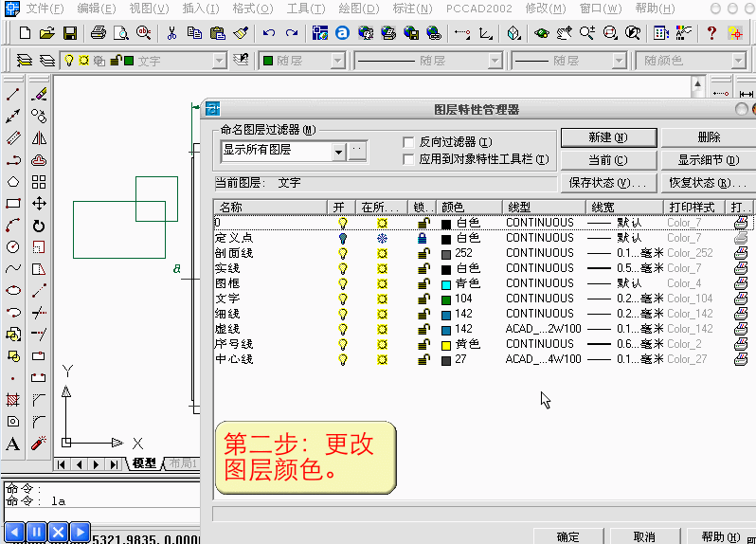The width and height of the screenshot is (756, 544).
Task: Click the 当前(C) button
Action: pyautogui.click(x=608, y=160)
